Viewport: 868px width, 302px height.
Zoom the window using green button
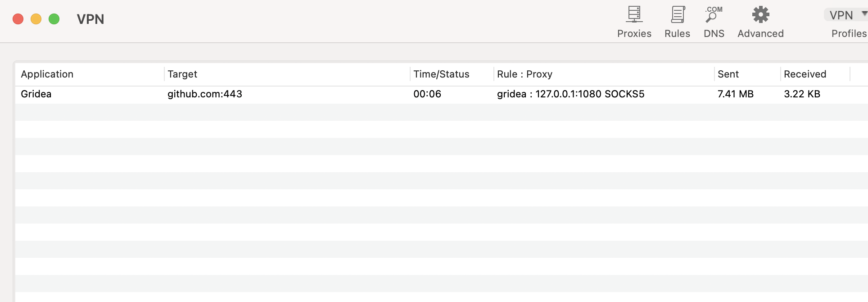point(54,19)
